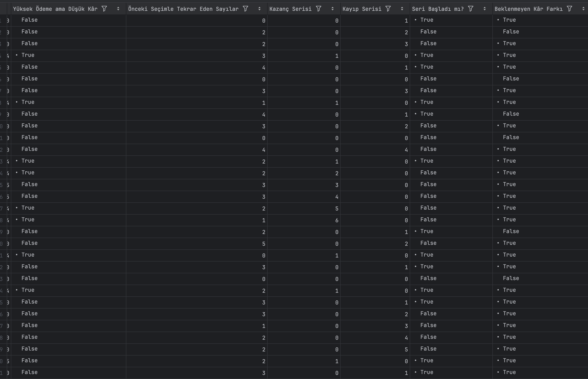Select Kazanç Serisi cell with value 6

coord(337,220)
